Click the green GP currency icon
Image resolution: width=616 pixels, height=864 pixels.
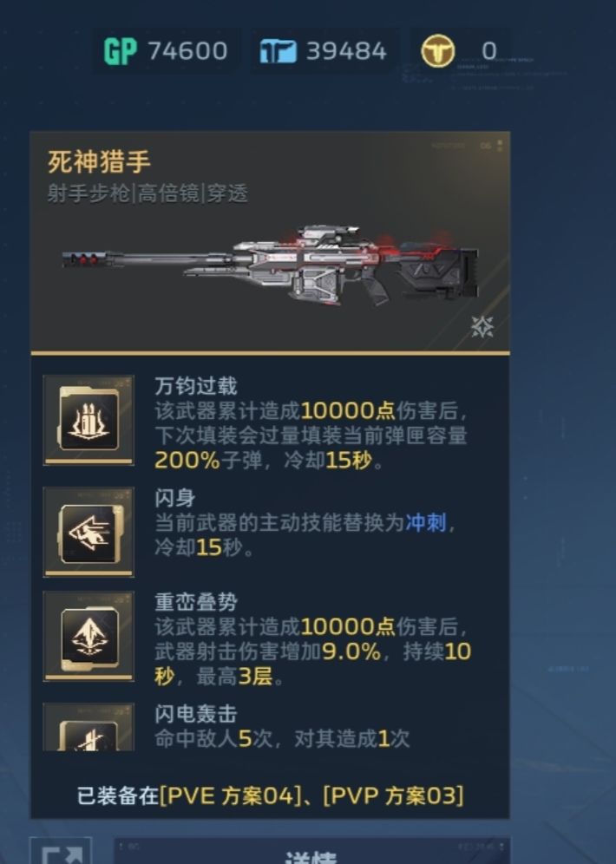click(120, 51)
